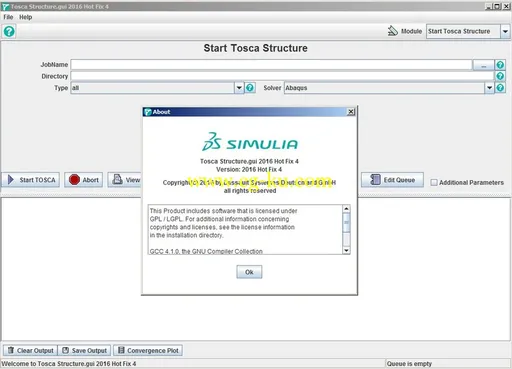Viewport: 512px width, 369px height.
Task: Click the About dialog title icon
Action: tap(148, 112)
